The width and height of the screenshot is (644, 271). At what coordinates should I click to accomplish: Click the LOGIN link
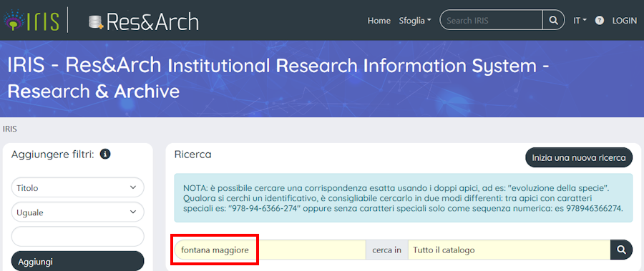[x=624, y=21]
